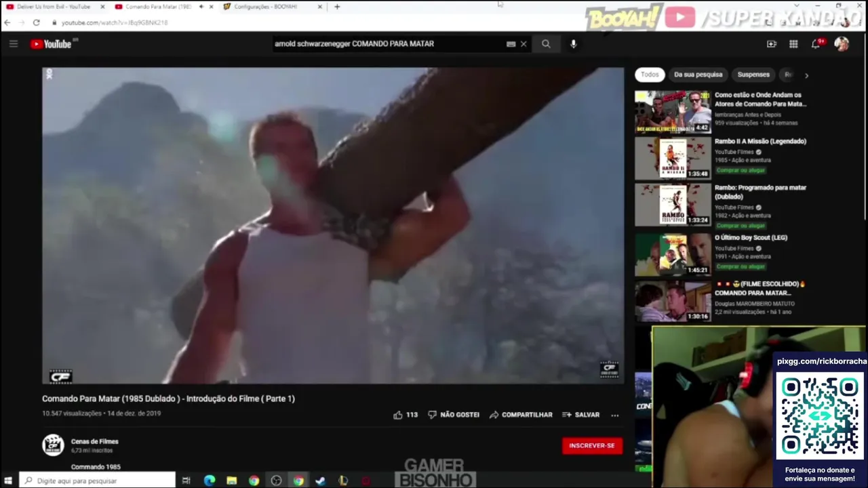Open Steam from the taskbar
Screen dimensions: 868x488
(x=321, y=481)
